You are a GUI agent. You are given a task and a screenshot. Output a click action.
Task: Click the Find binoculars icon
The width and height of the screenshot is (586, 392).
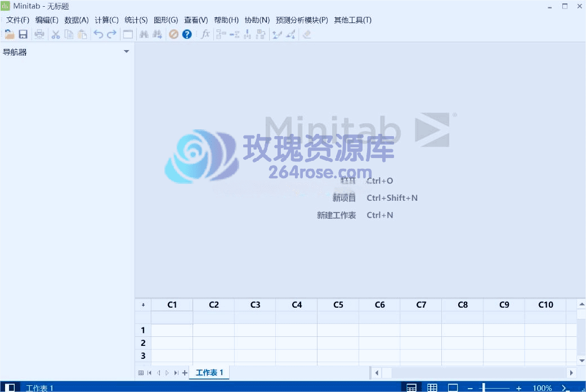[144, 34]
